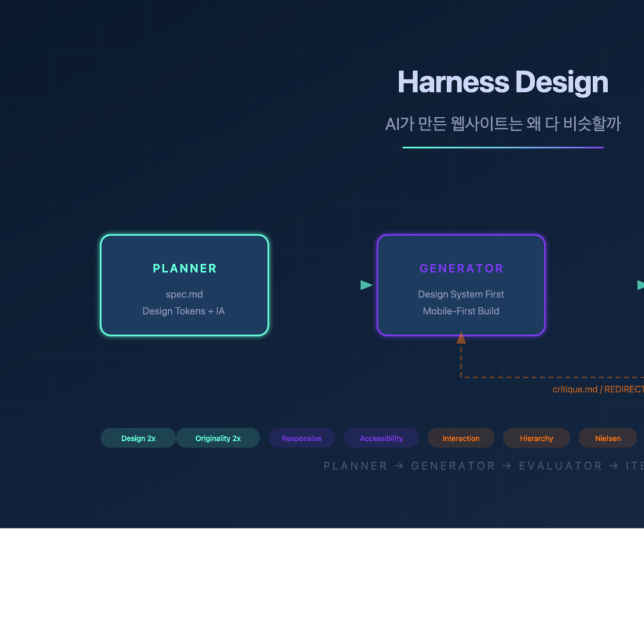Select the PLANNER box heading
The height and width of the screenshot is (644, 644).
tap(184, 269)
